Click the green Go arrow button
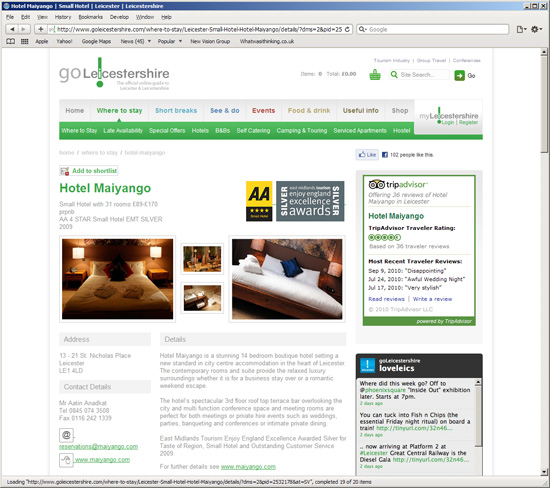 pyautogui.click(x=460, y=75)
